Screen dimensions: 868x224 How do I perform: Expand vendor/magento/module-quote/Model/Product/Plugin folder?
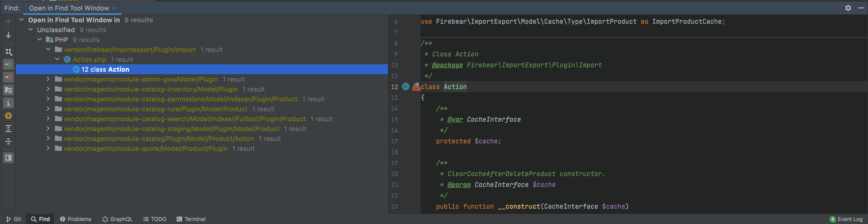(48, 149)
